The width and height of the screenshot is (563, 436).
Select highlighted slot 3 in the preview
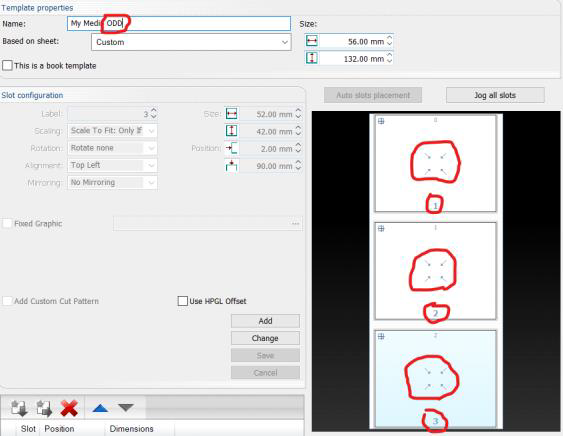436,379
